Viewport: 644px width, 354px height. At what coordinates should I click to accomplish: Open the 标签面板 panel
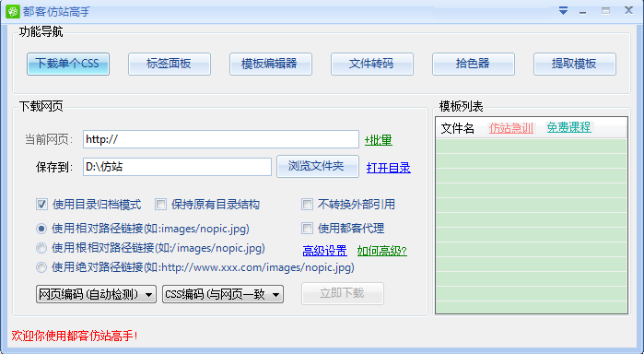pyautogui.click(x=170, y=64)
